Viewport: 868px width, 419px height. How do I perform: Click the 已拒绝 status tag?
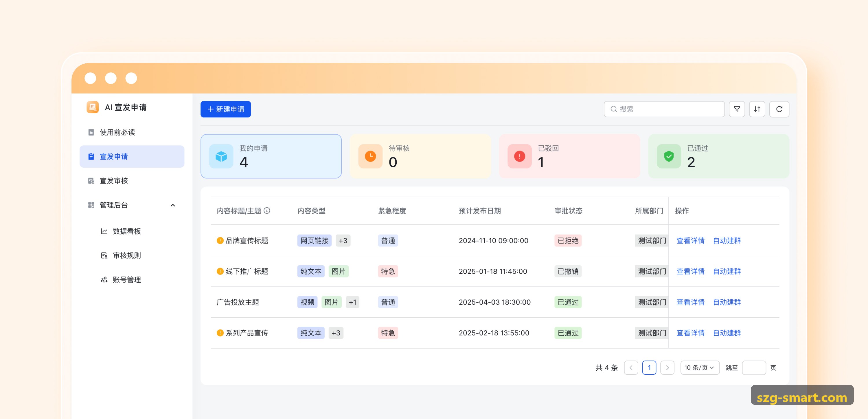[568, 241]
